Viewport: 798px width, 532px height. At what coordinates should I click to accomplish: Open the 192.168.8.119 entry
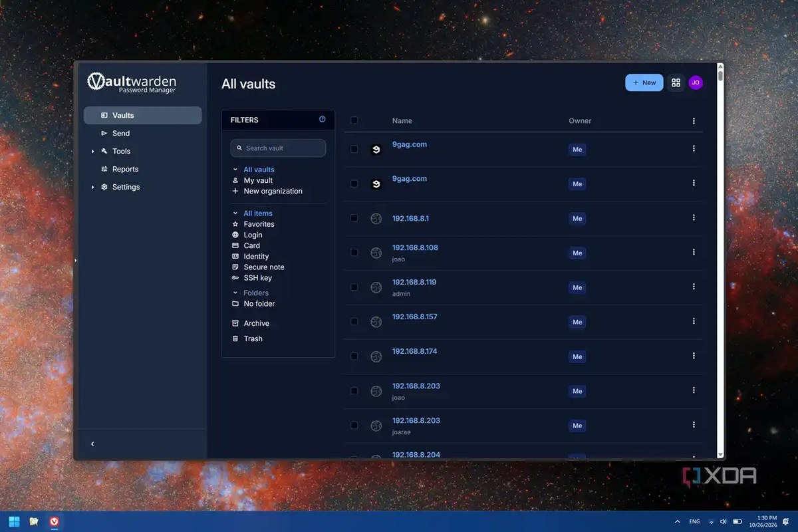414,282
